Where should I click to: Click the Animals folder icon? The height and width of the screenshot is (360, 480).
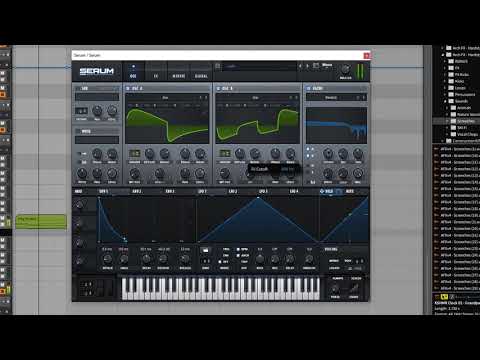coord(453,108)
